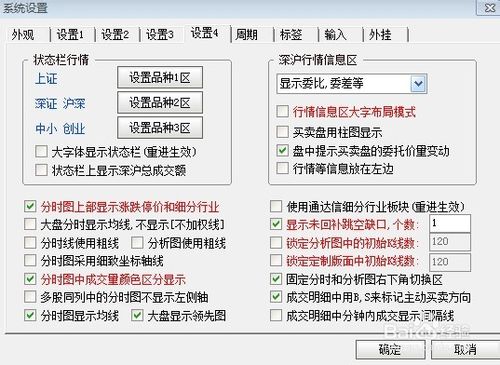Screen dimensions: 500x365
Task: Enable 使用通达信细分行业板块 checkbox
Action: pos(276,206)
